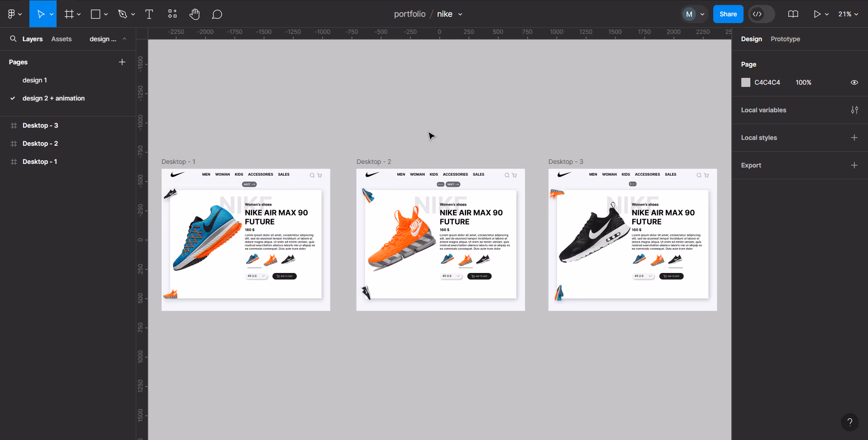The width and height of the screenshot is (868, 440).
Task: Switch to the Design tab
Action: [x=751, y=39]
